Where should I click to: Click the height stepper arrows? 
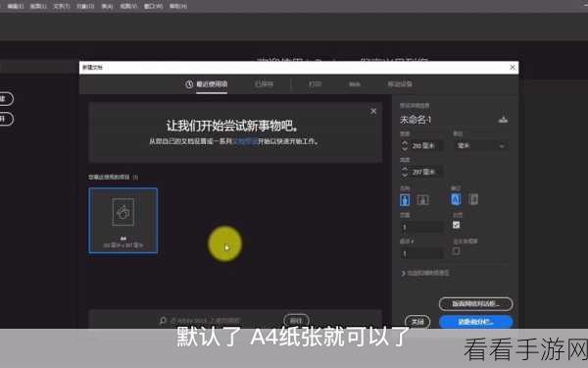click(404, 172)
